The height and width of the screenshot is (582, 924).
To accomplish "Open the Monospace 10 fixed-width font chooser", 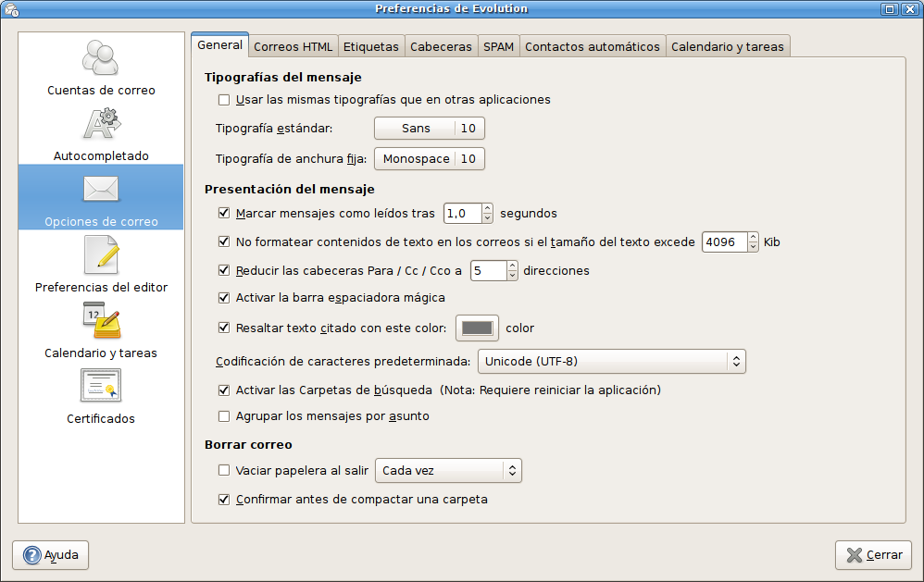I will [x=430, y=158].
